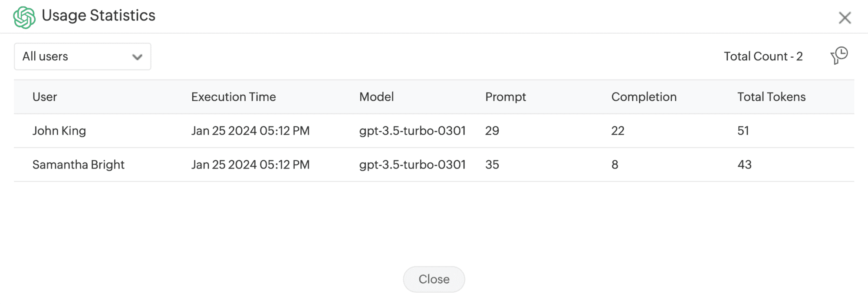
Task: Click the Execution Time column header
Action: [233, 97]
